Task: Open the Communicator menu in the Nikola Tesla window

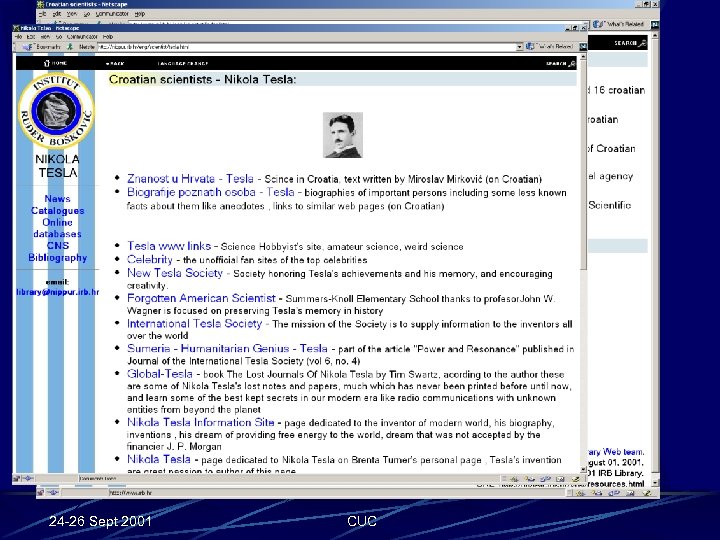Action: (82, 37)
